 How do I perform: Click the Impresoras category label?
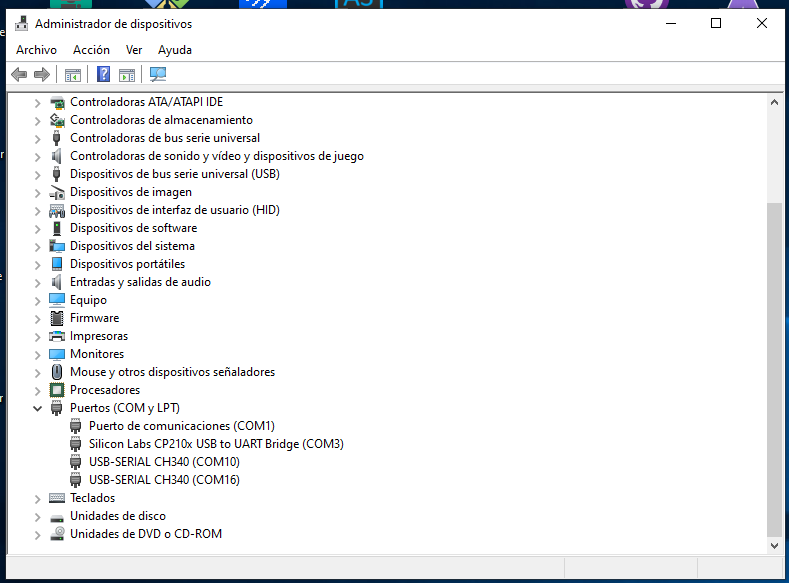tap(99, 336)
